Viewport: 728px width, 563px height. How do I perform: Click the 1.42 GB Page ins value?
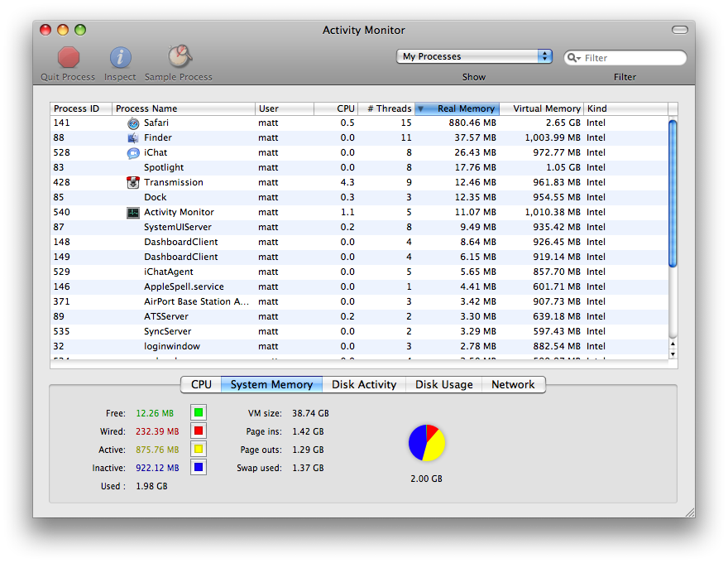tap(308, 431)
